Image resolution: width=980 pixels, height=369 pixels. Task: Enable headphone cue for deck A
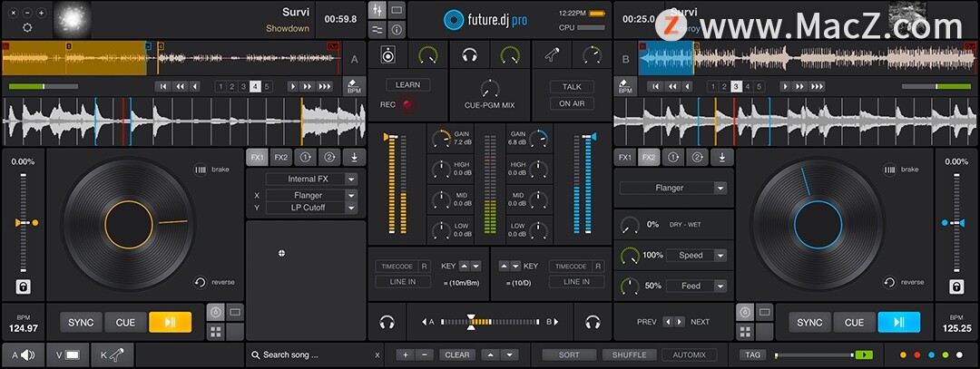coord(387,322)
